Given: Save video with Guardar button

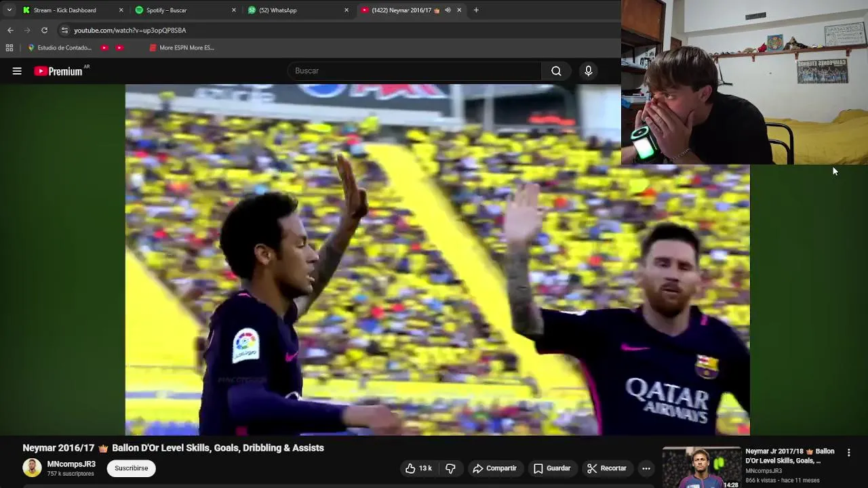Looking at the screenshot, I should click(x=551, y=468).
